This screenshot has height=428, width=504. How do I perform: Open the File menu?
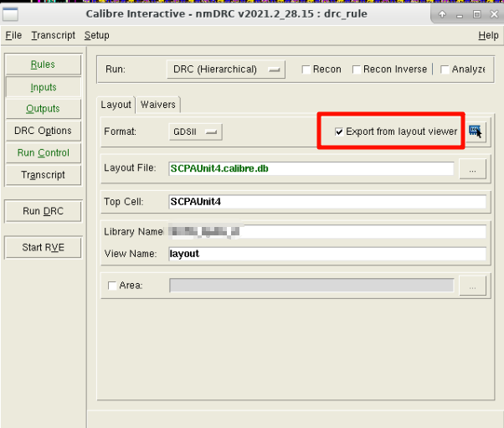tap(13, 35)
